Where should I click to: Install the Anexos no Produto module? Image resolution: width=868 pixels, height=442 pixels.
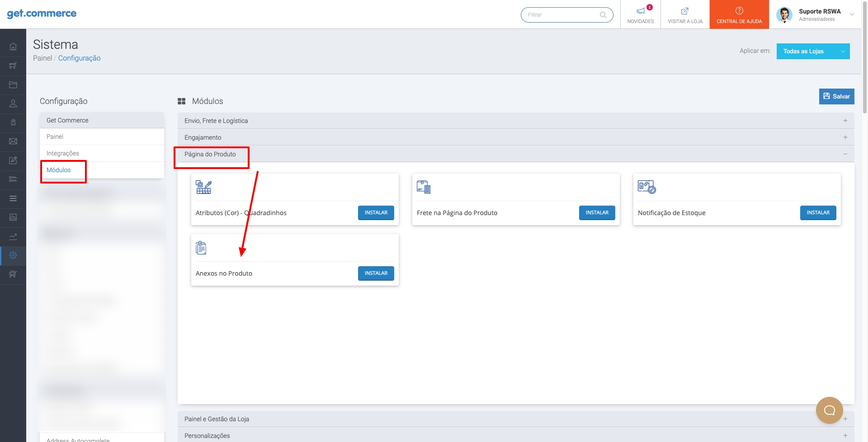pyautogui.click(x=376, y=273)
